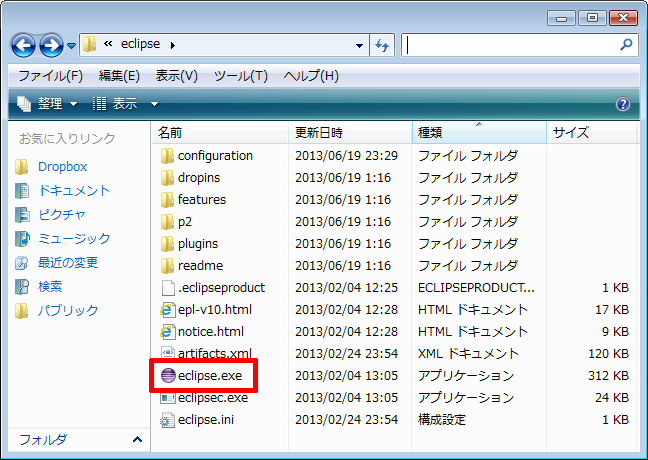The image size is (648, 460).
Task: Click the configuration folder name
Action: pyautogui.click(x=215, y=156)
